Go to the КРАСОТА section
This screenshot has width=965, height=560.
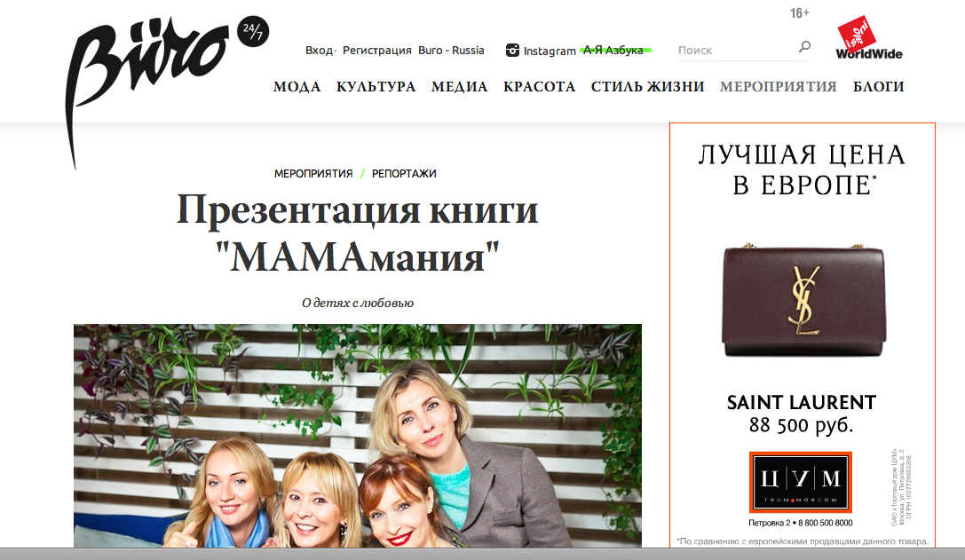pyautogui.click(x=539, y=87)
